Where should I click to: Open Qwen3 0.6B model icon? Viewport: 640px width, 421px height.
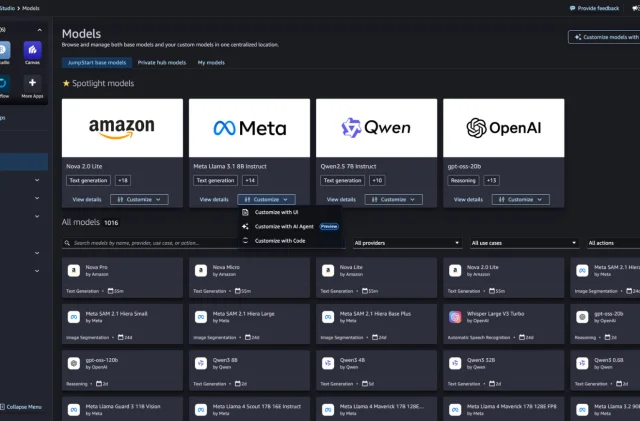582,363
